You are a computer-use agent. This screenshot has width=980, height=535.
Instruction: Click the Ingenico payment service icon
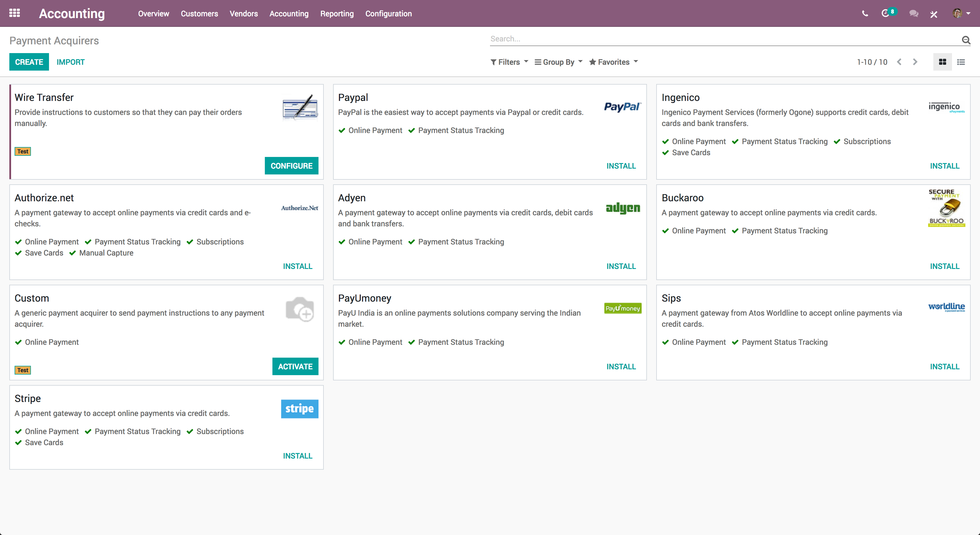pos(946,107)
